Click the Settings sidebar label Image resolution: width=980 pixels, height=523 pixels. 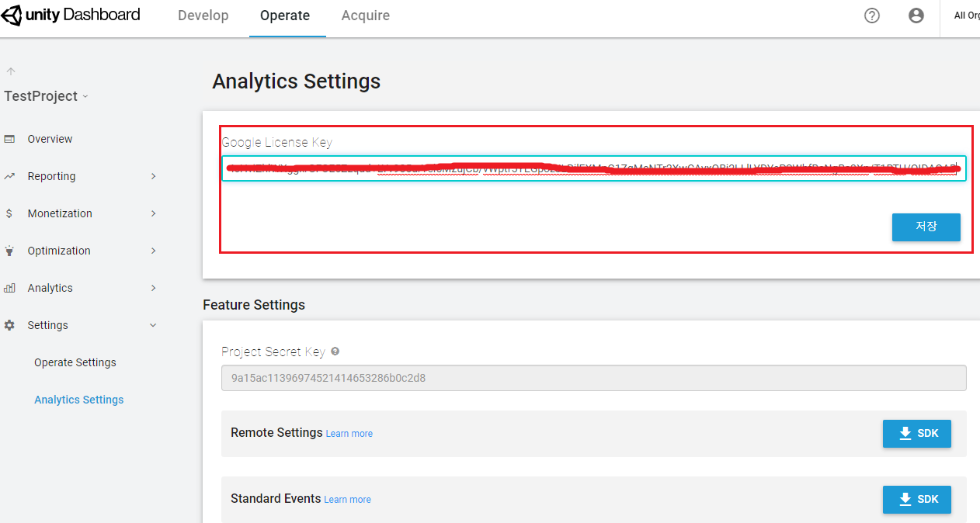47,325
